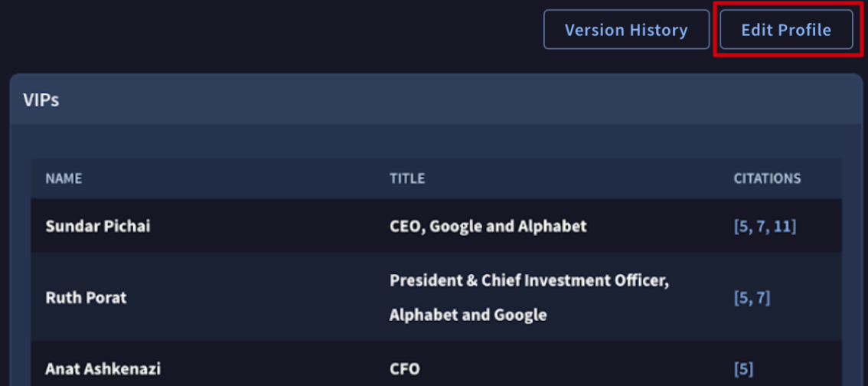
Task: Open citation 5 in Sundar Pichai's row
Action: coord(742,226)
